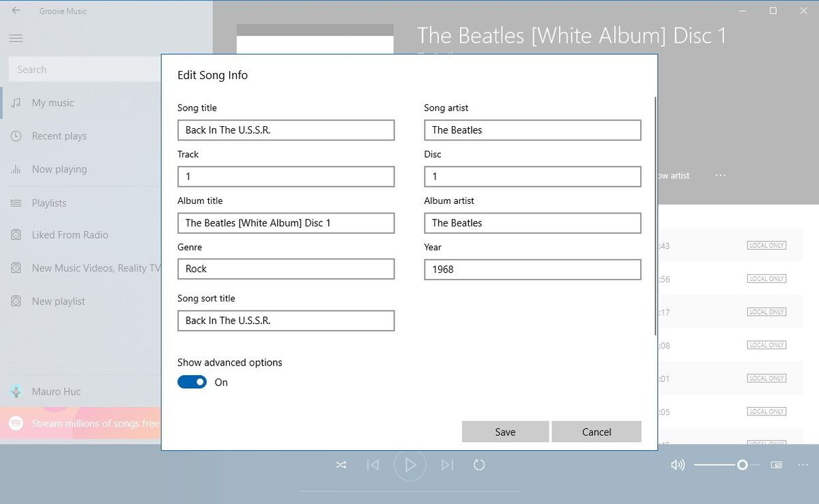
Task: Select the Playlists sidebar icon
Action: (15, 203)
